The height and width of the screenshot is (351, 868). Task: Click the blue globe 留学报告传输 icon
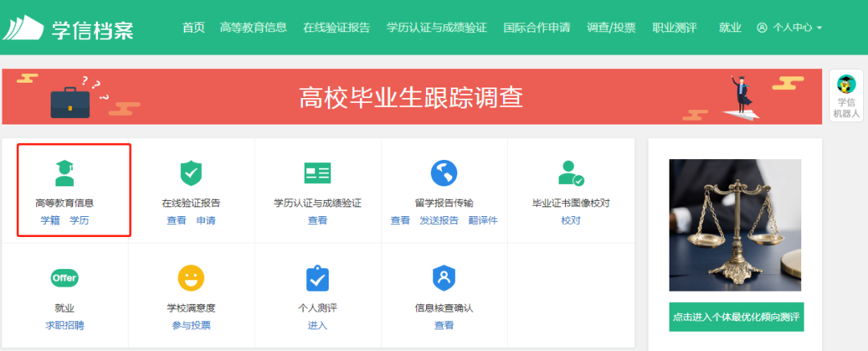click(x=444, y=173)
